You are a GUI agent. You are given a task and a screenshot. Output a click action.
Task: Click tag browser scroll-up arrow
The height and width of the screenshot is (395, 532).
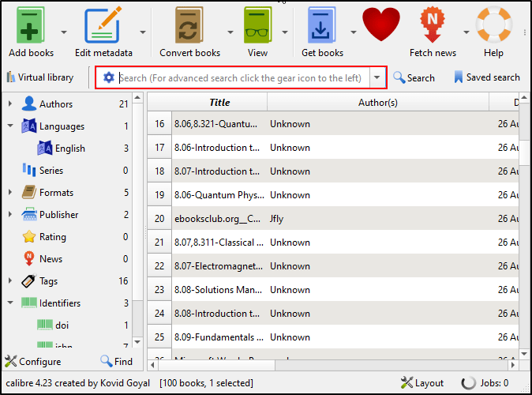pyautogui.click(x=137, y=98)
